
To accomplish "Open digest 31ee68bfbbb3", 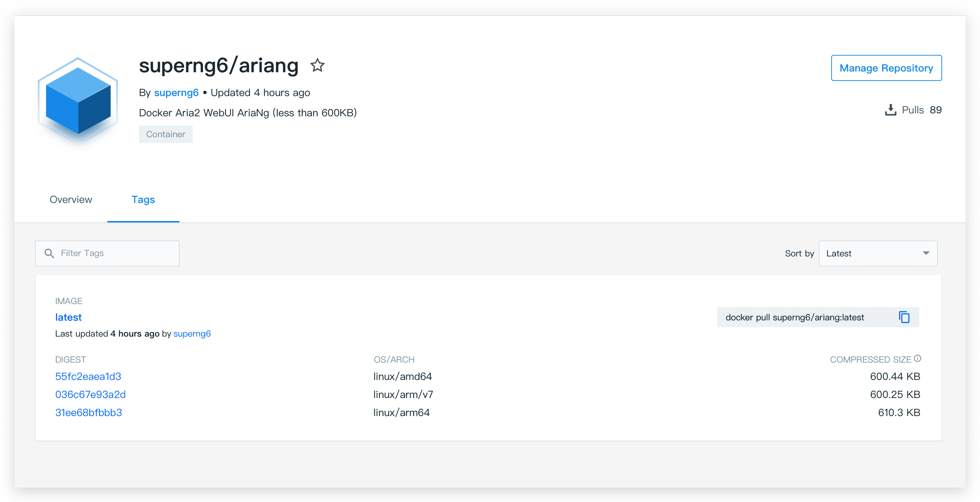I will [x=88, y=412].
